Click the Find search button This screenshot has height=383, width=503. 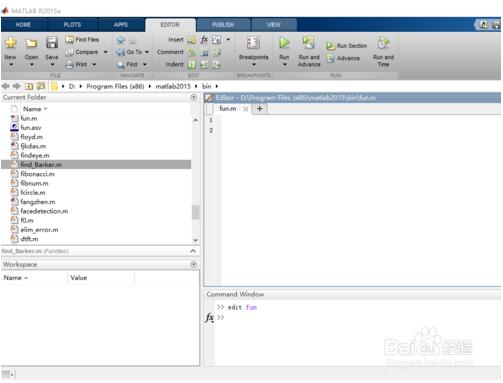[x=127, y=64]
